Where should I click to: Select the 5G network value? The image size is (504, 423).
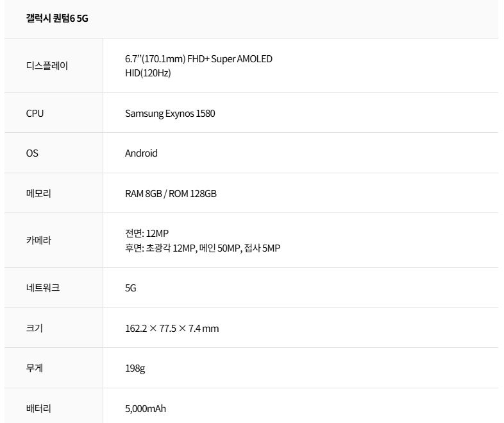coord(130,288)
